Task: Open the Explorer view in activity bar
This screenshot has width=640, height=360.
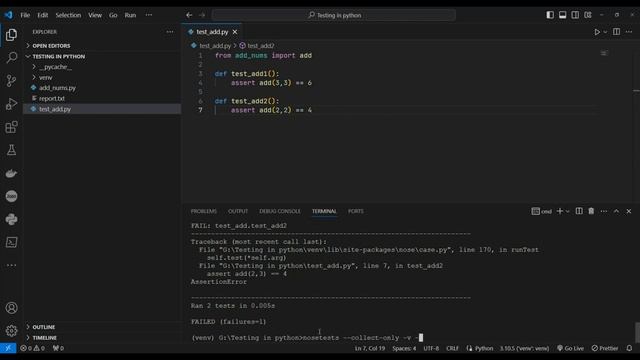Action: point(11,35)
